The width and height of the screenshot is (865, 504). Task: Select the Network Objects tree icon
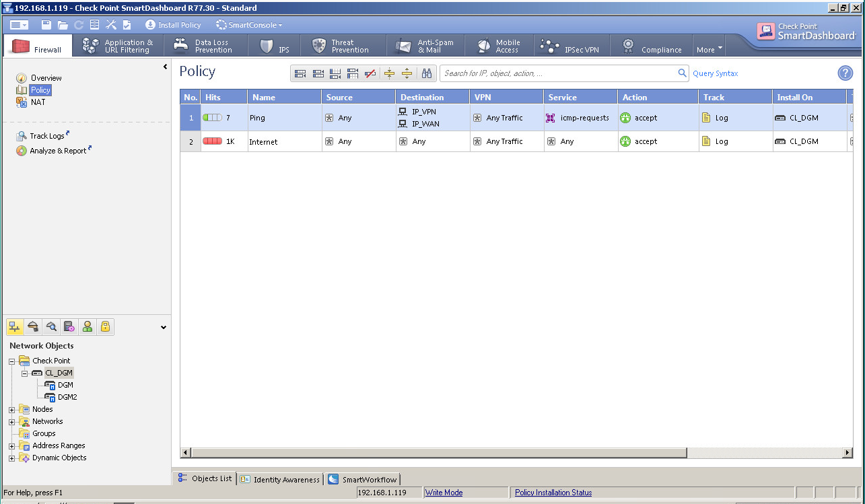tap(15, 327)
